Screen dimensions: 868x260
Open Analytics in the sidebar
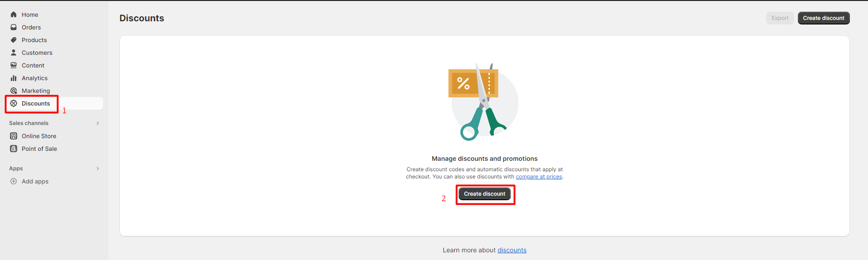click(54, 78)
